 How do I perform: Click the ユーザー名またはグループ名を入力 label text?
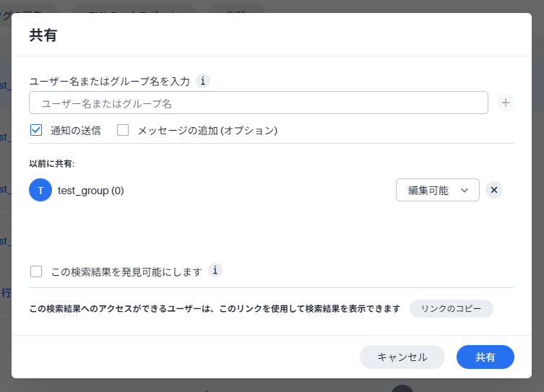pyautogui.click(x=109, y=82)
